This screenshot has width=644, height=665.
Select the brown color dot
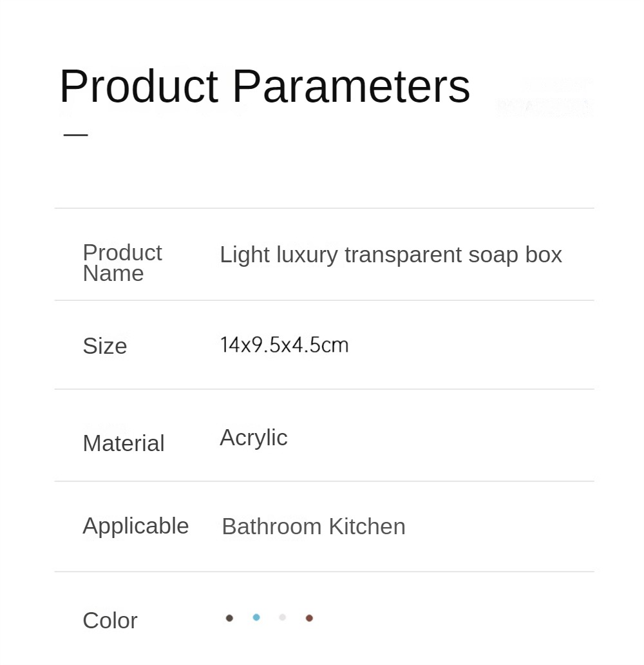coord(309,618)
